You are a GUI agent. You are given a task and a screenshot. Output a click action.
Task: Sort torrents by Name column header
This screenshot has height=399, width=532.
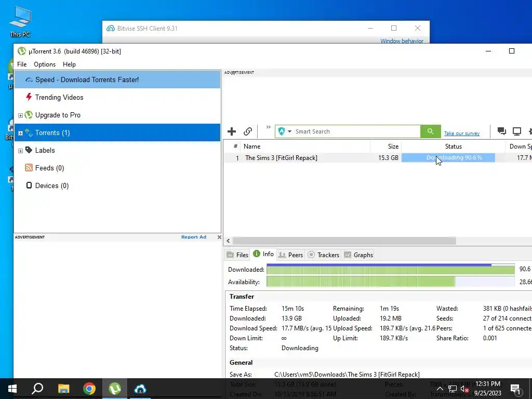(x=305, y=147)
